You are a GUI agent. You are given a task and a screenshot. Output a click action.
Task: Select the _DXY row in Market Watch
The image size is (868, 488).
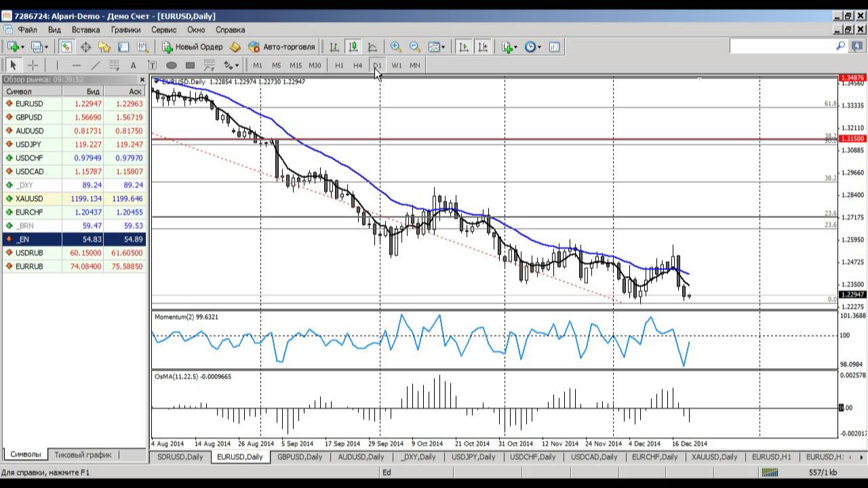(74, 185)
